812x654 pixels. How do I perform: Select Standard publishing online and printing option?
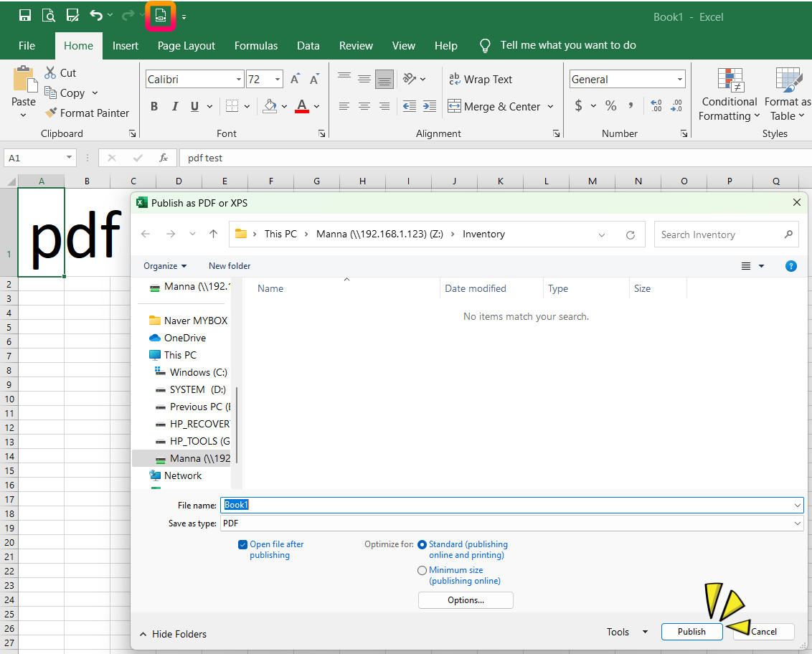(x=422, y=545)
